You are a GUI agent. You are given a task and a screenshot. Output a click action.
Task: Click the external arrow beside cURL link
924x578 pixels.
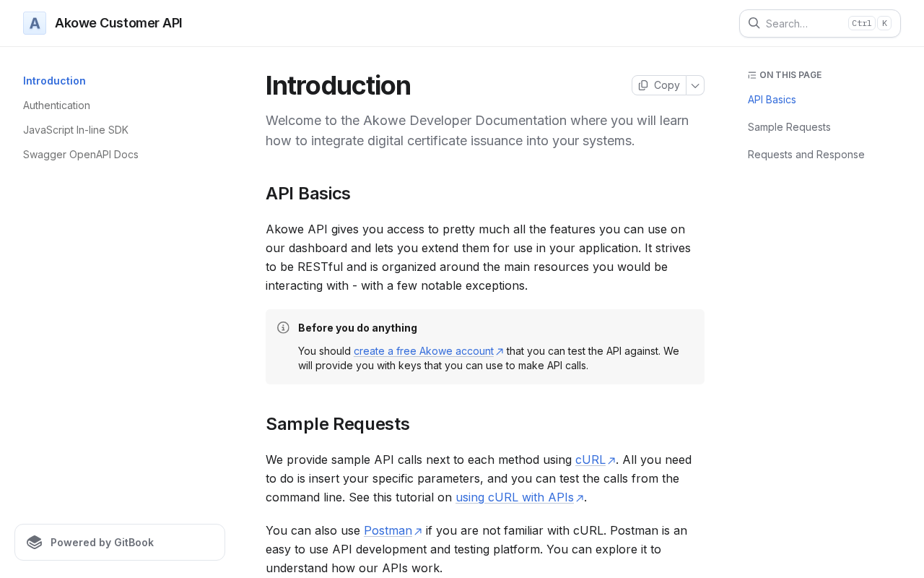611,460
